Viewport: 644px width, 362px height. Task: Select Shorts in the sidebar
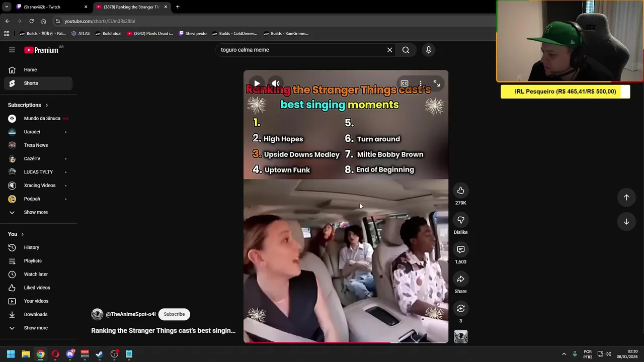pos(38,83)
